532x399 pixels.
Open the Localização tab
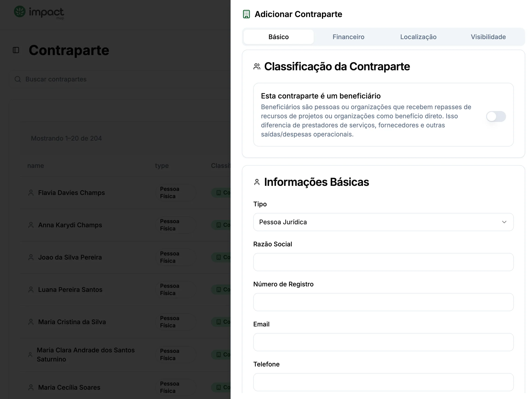click(418, 37)
